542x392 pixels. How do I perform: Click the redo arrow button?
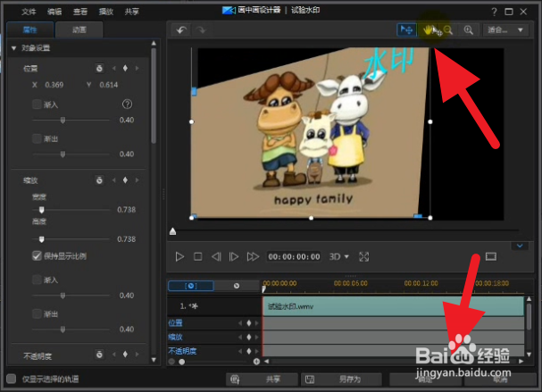coord(201,30)
